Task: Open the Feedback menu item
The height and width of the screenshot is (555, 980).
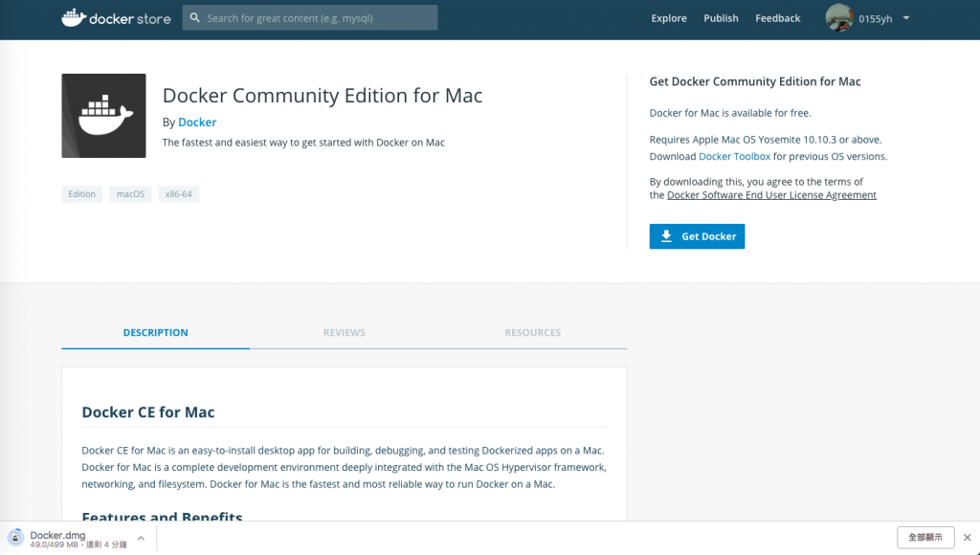Action: click(777, 18)
